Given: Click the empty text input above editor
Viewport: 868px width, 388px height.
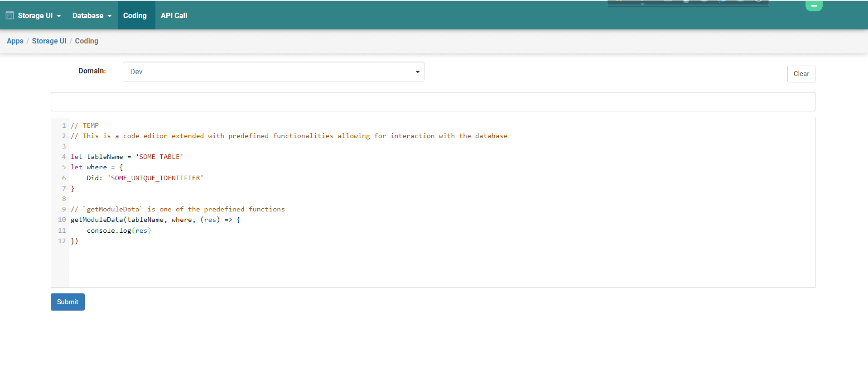Looking at the screenshot, I should pyautogui.click(x=433, y=102).
